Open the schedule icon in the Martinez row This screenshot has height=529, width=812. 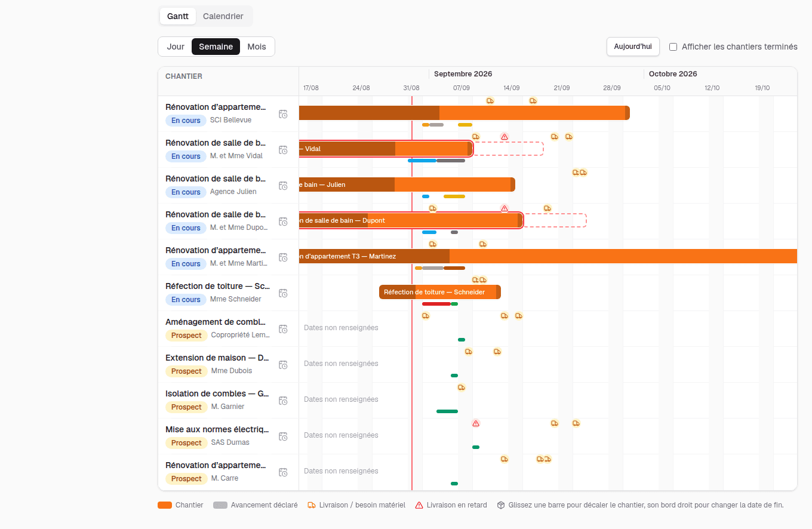pos(284,257)
